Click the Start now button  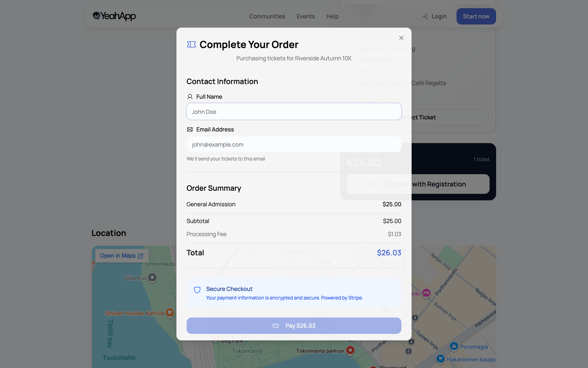476,16
